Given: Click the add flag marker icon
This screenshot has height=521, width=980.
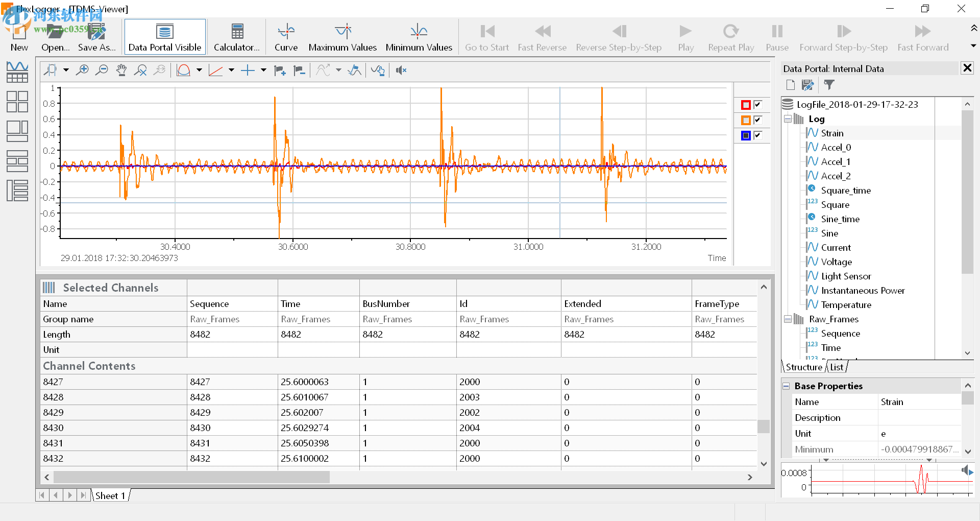Looking at the screenshot, I should pos(280,70).
